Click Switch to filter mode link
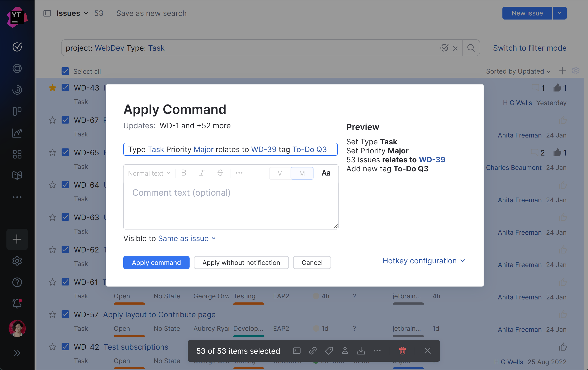The width and height of the screenshot is (588, 370). [530, 48]
